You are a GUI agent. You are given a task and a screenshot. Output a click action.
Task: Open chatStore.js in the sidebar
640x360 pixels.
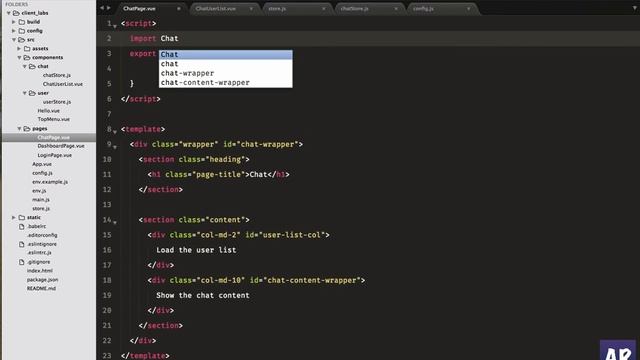pyautogui.click(x=57, y=76)
